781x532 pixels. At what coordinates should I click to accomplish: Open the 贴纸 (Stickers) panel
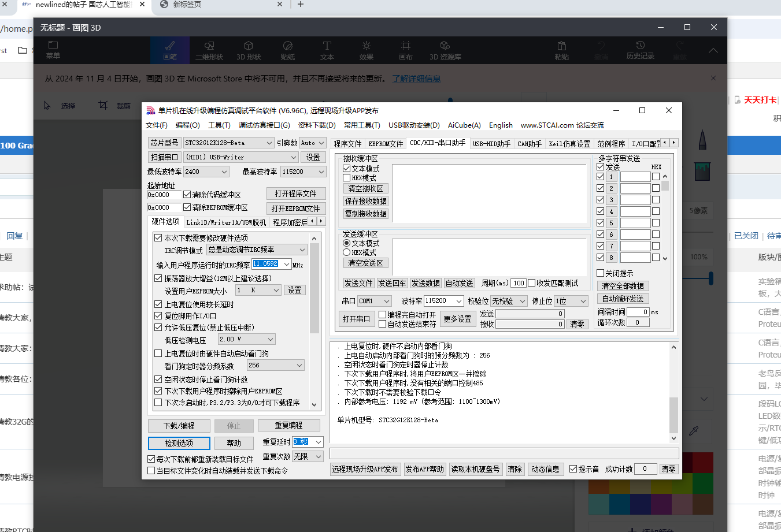[x=287, y=50]
